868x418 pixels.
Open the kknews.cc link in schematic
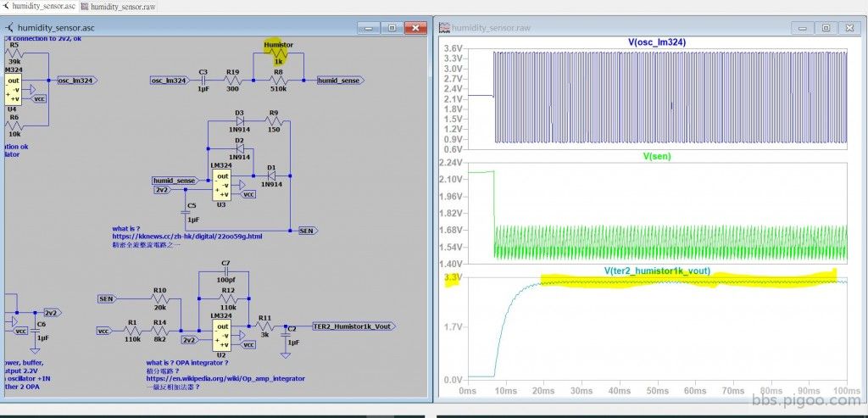point(187,237)
